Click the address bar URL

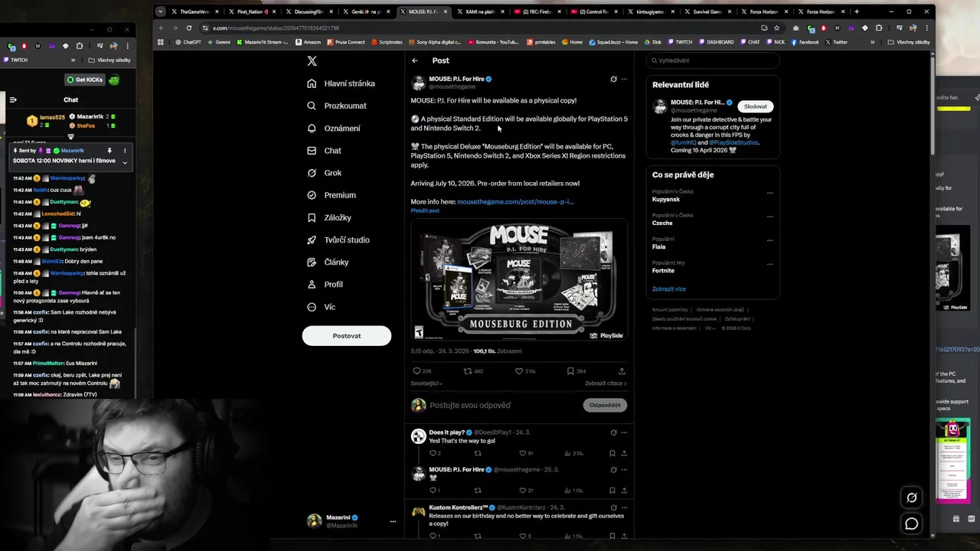pos(276,28)
